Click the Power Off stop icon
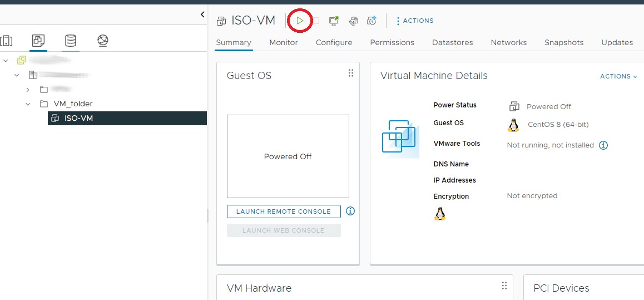644x300 pixels. [316, 21]
